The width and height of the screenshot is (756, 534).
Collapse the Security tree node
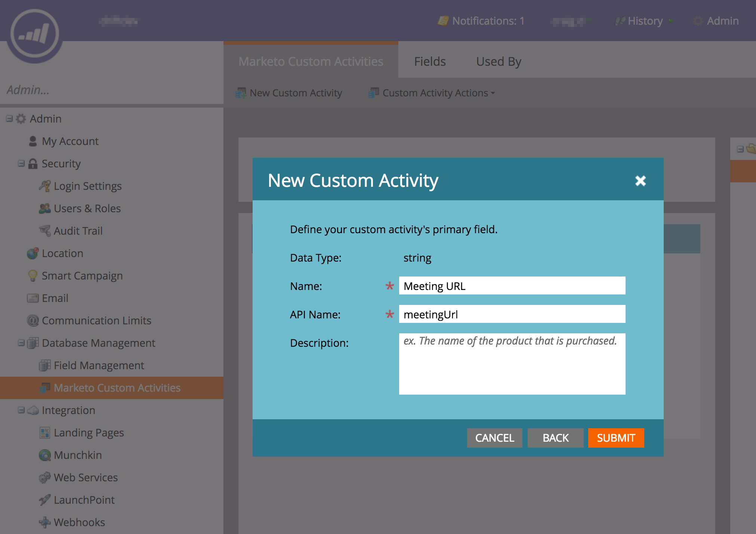(21, 164)
